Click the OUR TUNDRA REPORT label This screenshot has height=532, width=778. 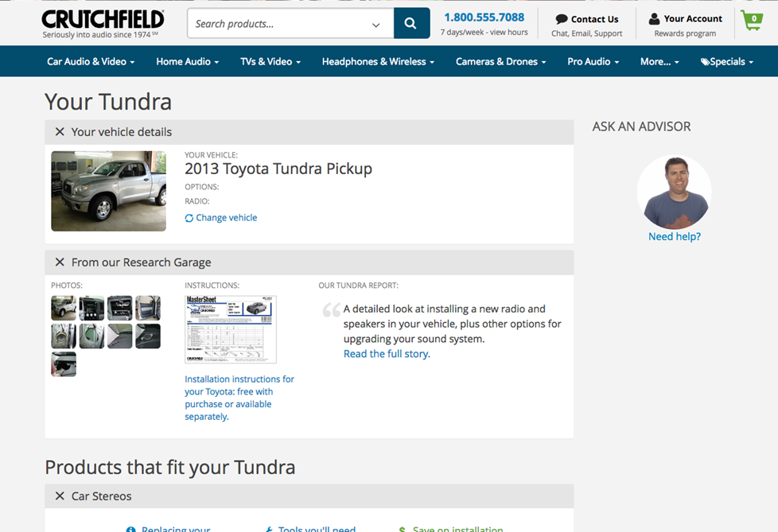(358, 285)
